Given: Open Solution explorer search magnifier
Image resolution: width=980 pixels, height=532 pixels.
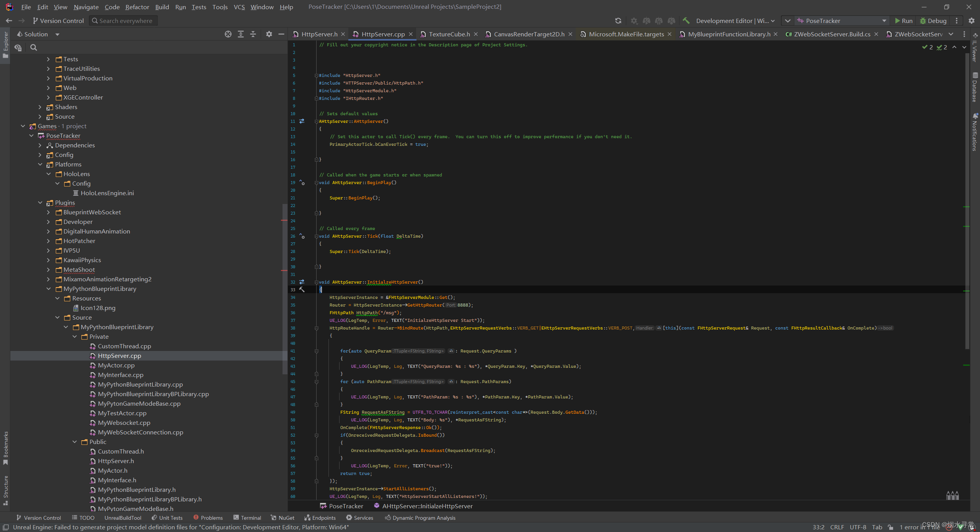Looking at the screenshot, I should pos(34,47).
